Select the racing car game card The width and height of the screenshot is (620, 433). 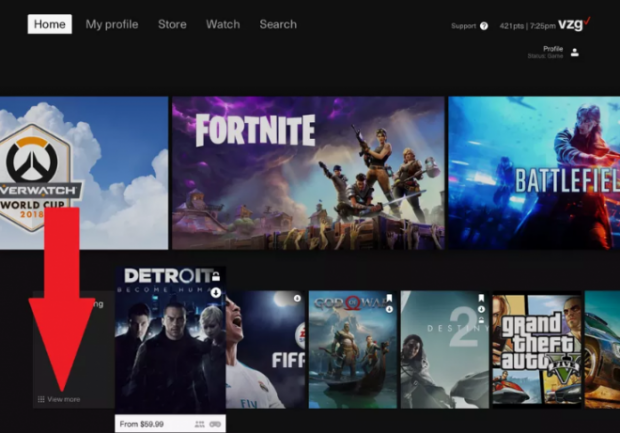602,350
